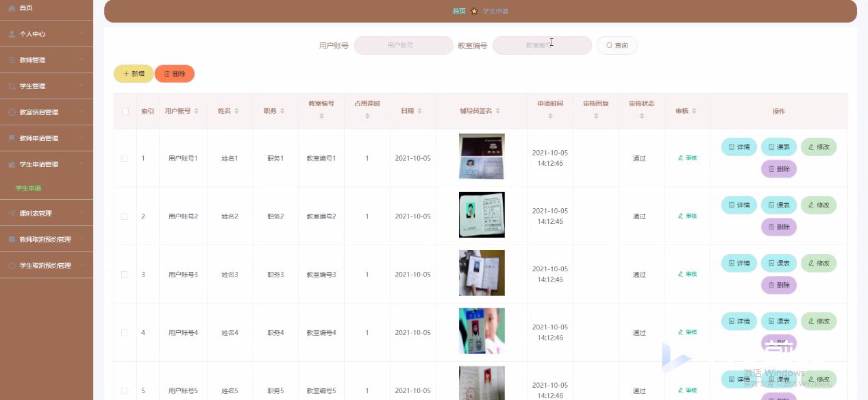Viewport: 868px width, 400px height.
Task: Toggle the select-all checkbox in the table header
Action: pos(125,111)
